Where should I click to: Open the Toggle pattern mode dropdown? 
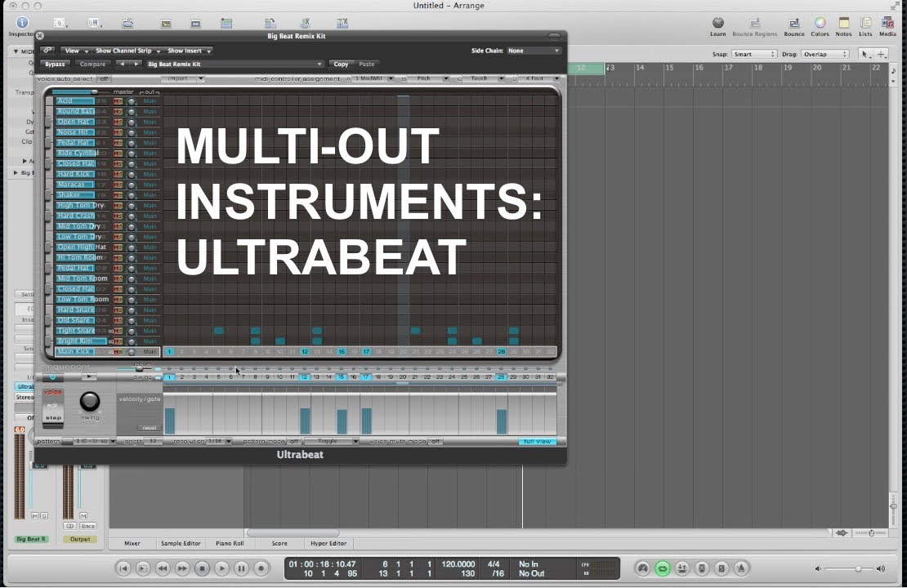(x=332, y=441)
